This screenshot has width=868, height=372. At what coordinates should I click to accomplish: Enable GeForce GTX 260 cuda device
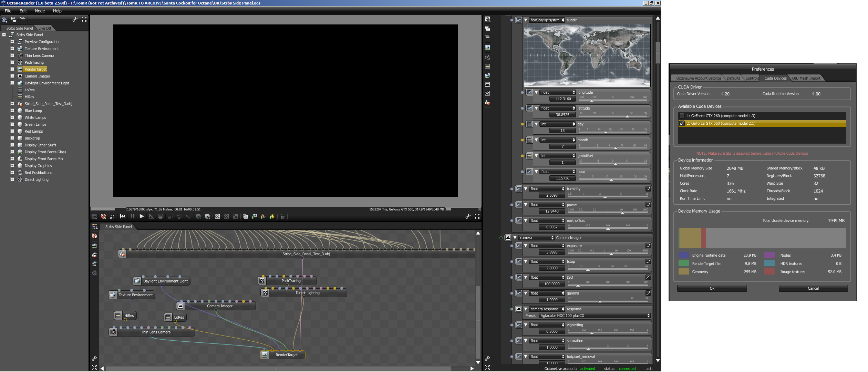coord(682,116)
